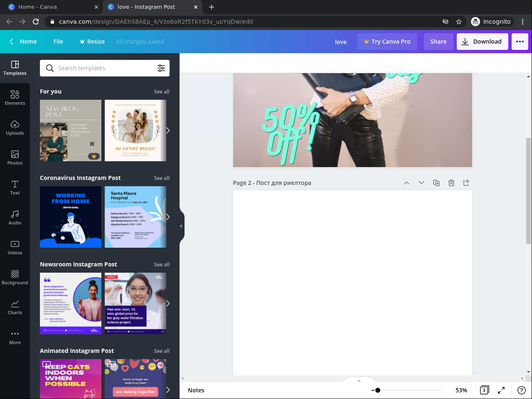Select the New Blog Post template
Image resolution: width=532 pixels, height=399 pixels.
pos(71,131)
